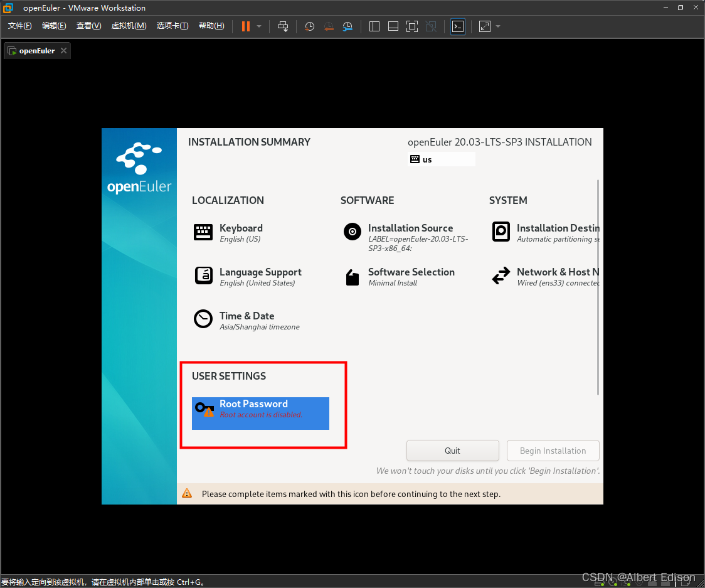Open the Snapshot Manager icon
Viewport: 705px width, 588px height.
click(x=347, y=26)
